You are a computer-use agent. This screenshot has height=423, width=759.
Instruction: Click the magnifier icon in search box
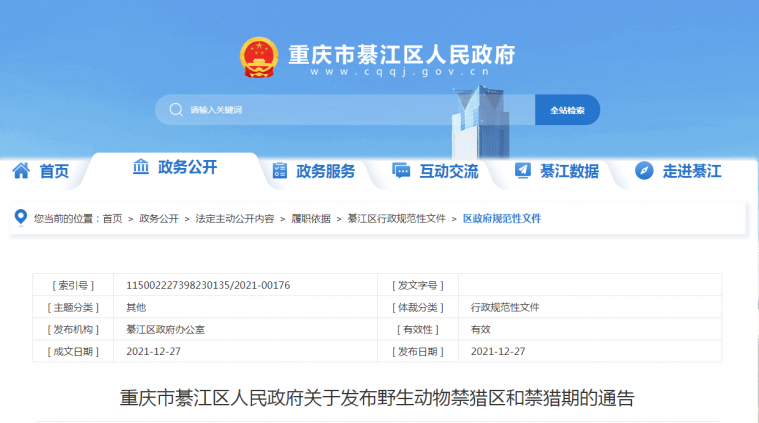coord(176,110)
